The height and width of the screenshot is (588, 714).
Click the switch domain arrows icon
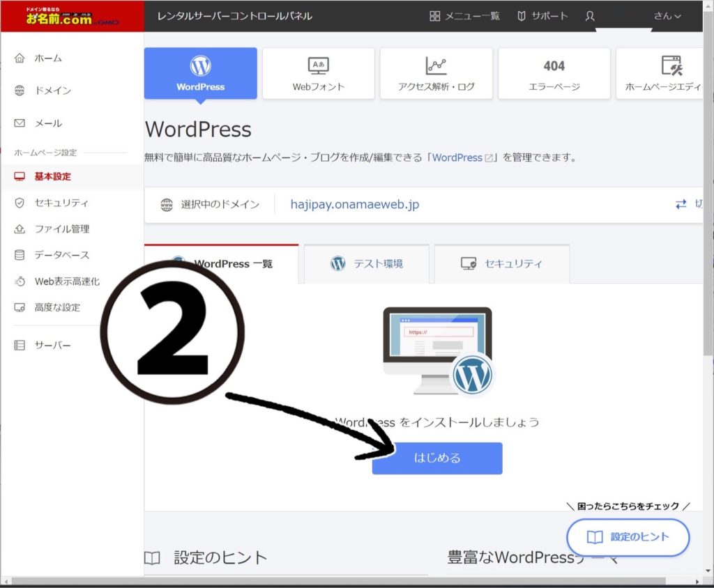point(681,205)
